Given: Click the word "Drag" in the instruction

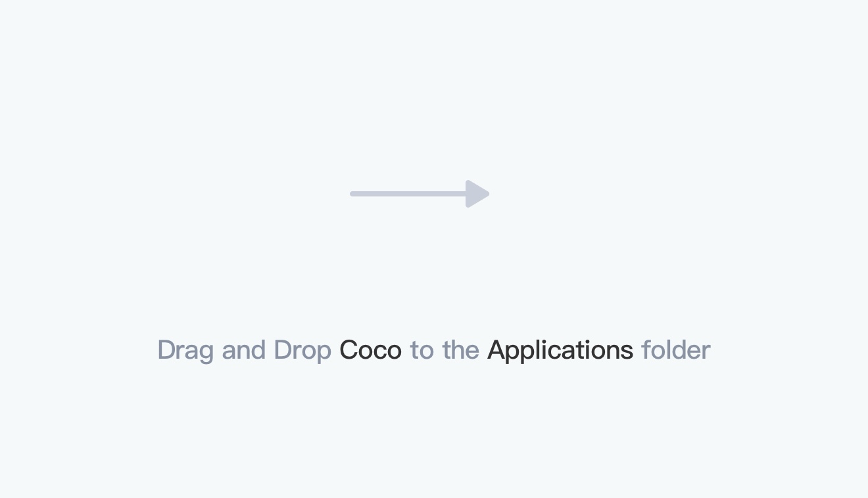Looking at the screenshot, I should click(185, 350).
